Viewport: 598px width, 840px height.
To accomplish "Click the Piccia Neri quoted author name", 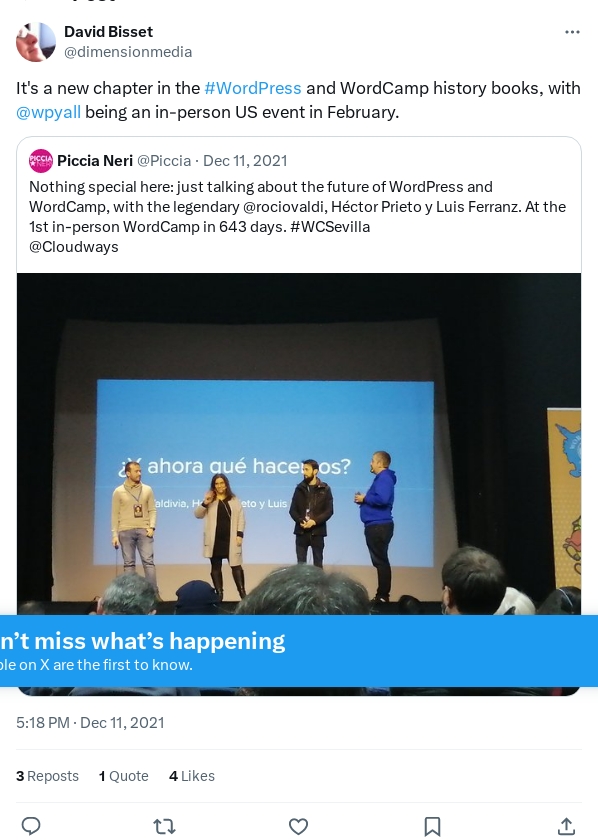I will pos(95,161).
